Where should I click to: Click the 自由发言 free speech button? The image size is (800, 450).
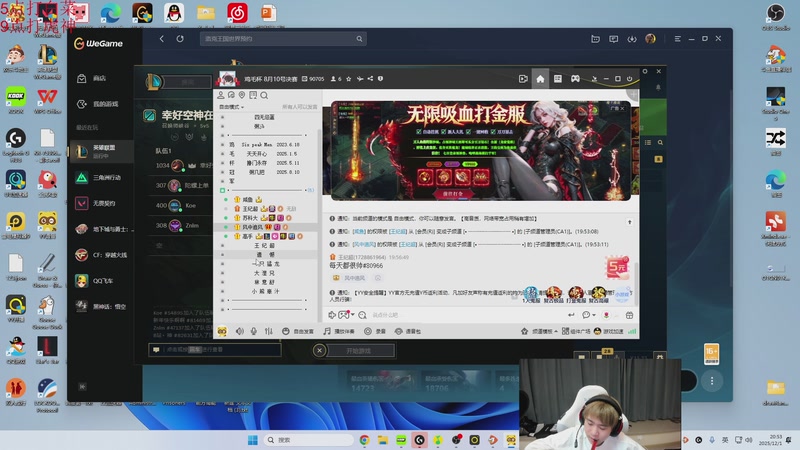coord(298,332)
